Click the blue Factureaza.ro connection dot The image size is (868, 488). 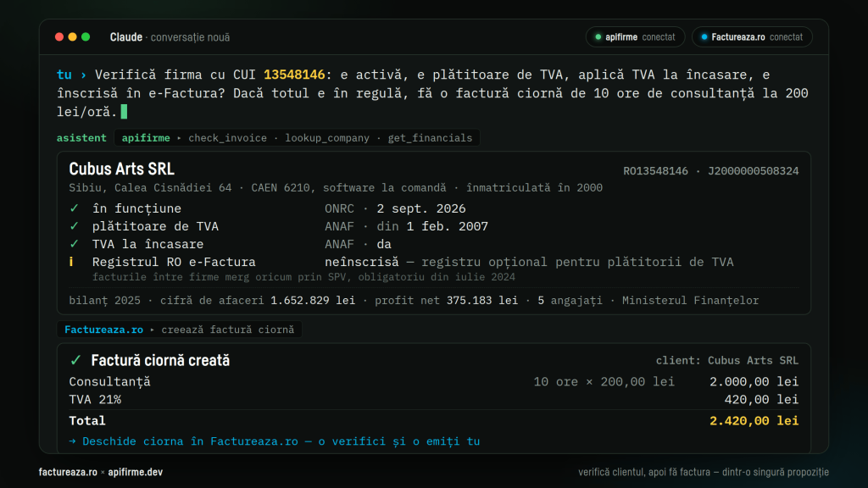click(x=704, y=37)
